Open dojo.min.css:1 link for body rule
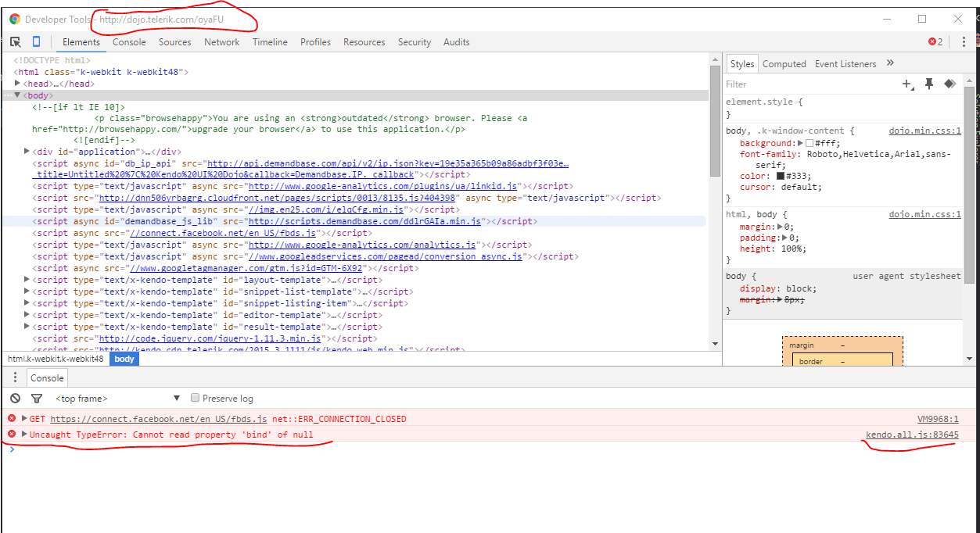 pos(924,131)
